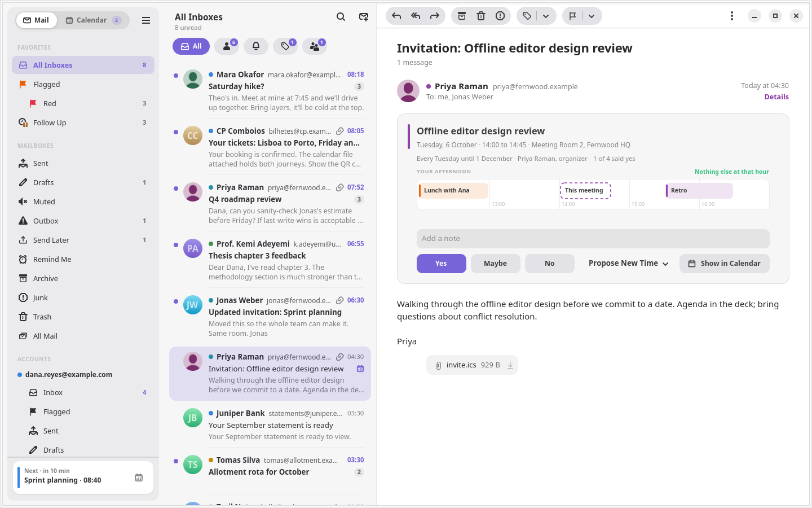This screenshot has height=508, width=812.
Task: Compose a new message
Action: point(364,17)
